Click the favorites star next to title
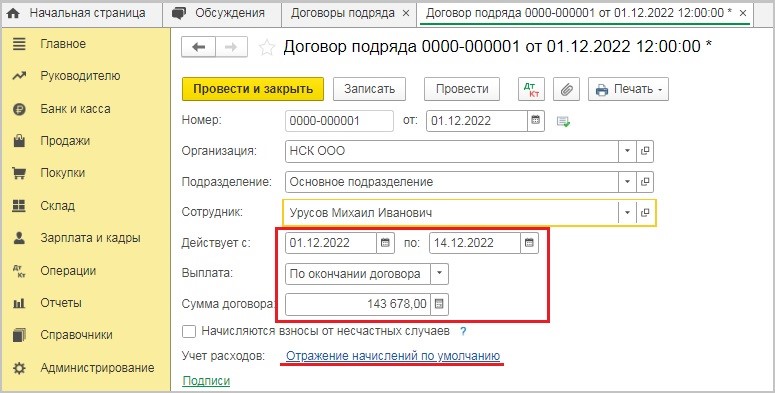Image resolution: width=775 pixels, height=393 pixels. click(267, 47)
